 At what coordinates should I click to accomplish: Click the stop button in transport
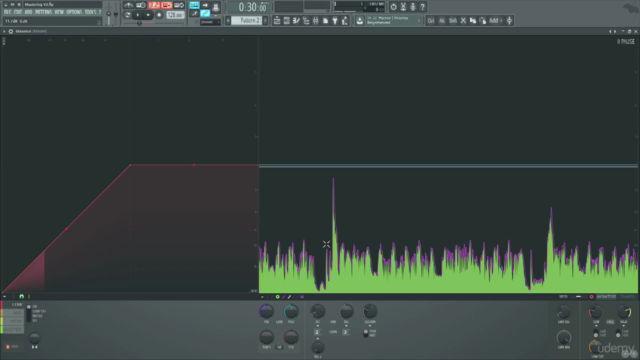[x=149, y=15]
